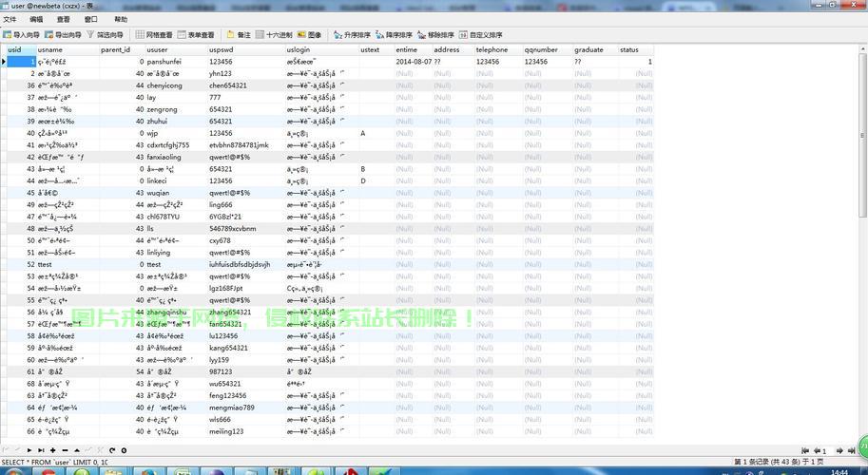
Task: Select the password cell mengmiao789
Action: pos(246,408)
